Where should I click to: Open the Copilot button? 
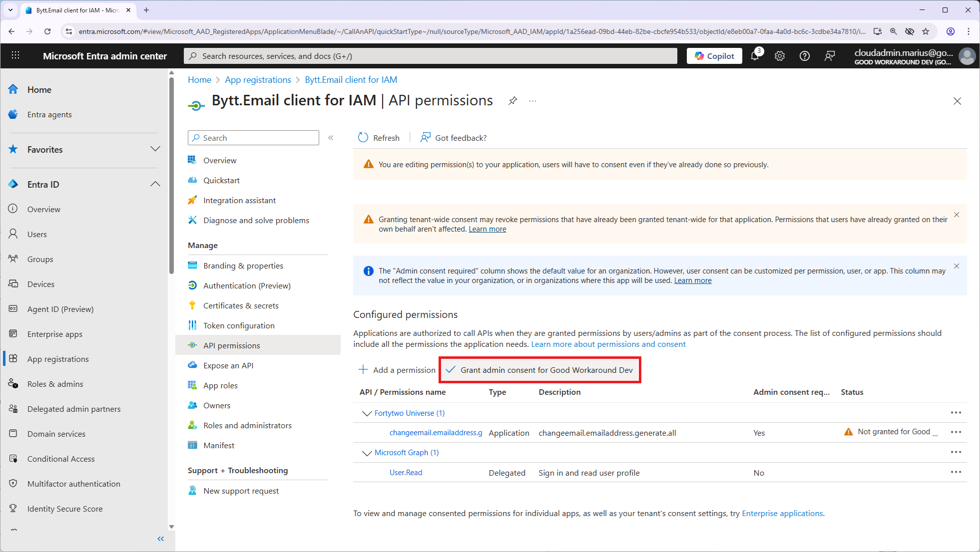pyautogui.click(x=714, y=56)
